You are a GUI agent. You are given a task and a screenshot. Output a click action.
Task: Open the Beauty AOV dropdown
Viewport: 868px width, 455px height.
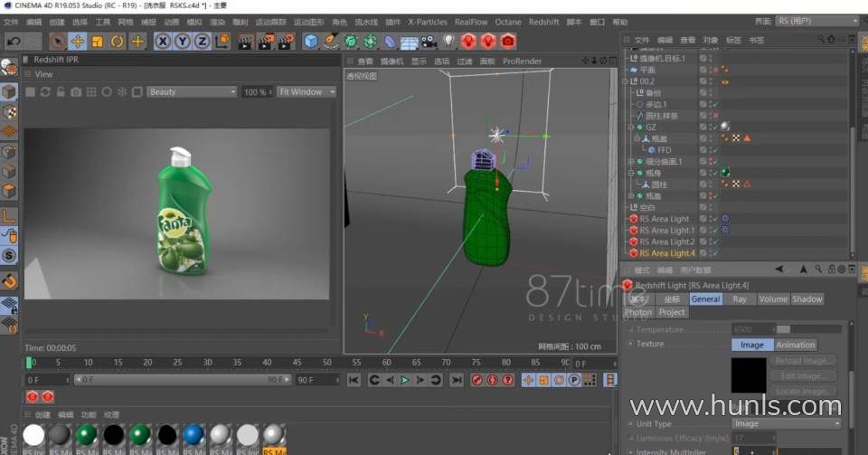192,92
